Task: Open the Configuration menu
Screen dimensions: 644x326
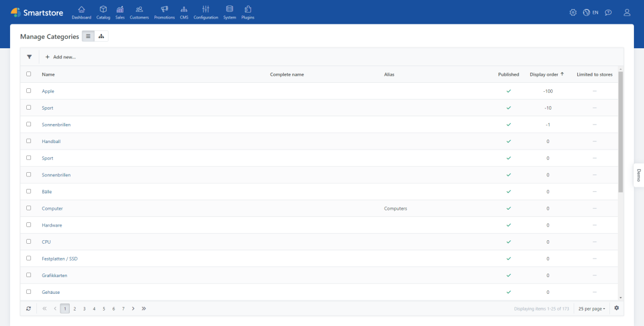Action: [x=206, y=13]
